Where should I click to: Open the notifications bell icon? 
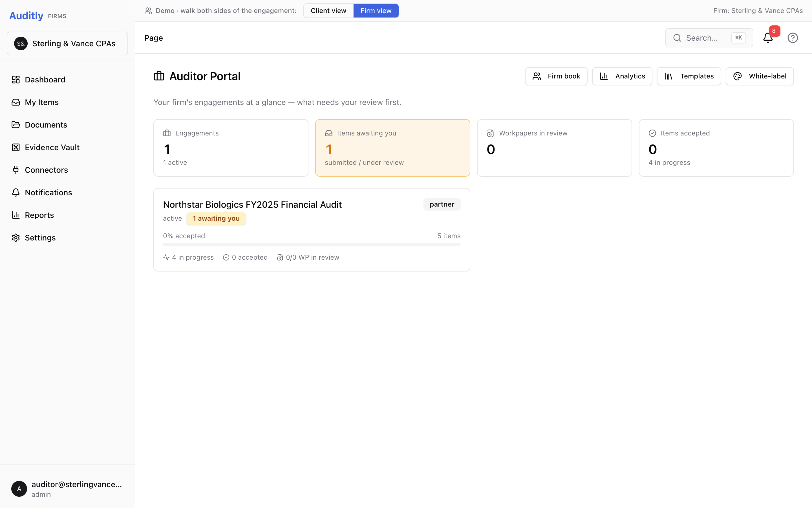click(x=768, y=38)
